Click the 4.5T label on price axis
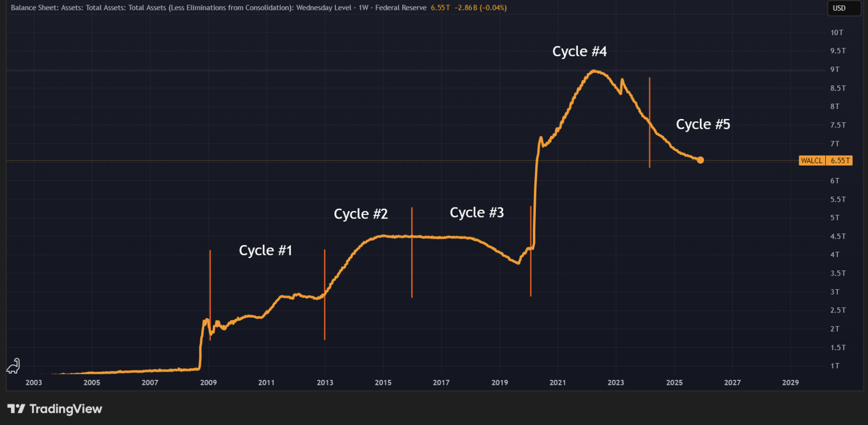 point(838,236)
